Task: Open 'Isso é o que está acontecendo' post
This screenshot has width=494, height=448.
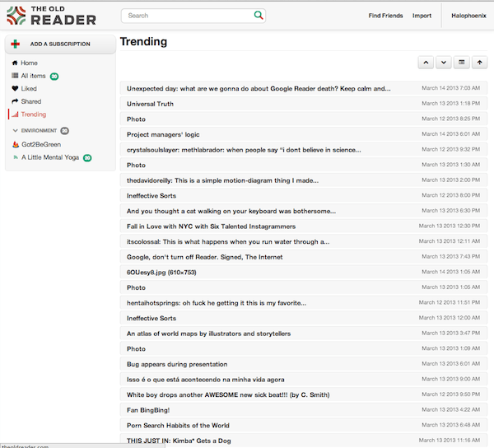Action: 303,380
